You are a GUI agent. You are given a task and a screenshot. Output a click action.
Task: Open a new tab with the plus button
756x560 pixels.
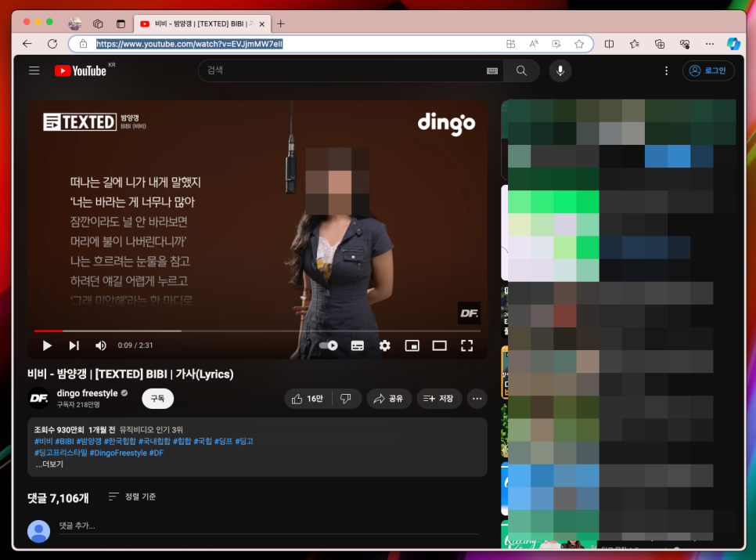click(x=281, y=23)
